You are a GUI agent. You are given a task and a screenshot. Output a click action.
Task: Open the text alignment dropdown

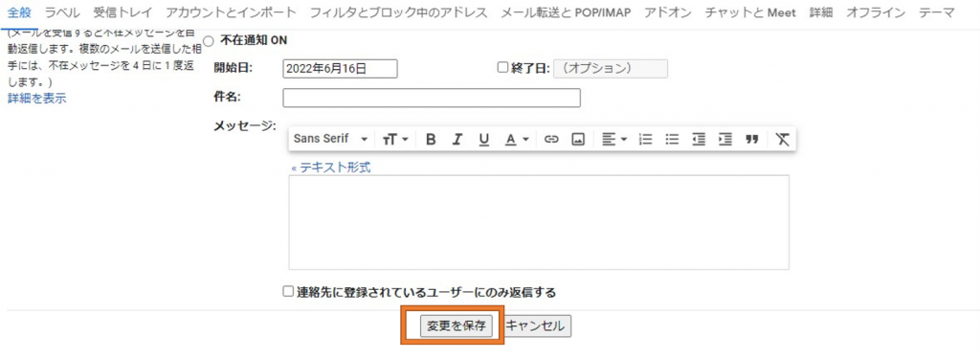pyautogui.click(x=614, y=139)
